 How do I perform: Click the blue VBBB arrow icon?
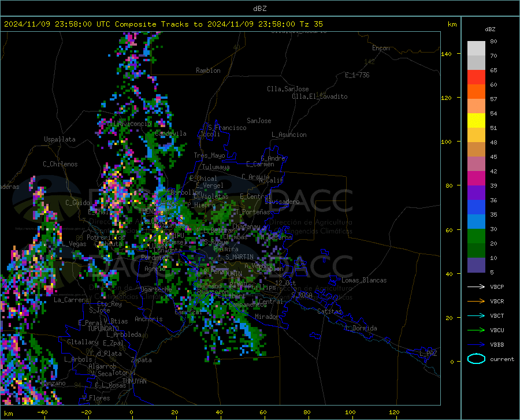[476, 344]
